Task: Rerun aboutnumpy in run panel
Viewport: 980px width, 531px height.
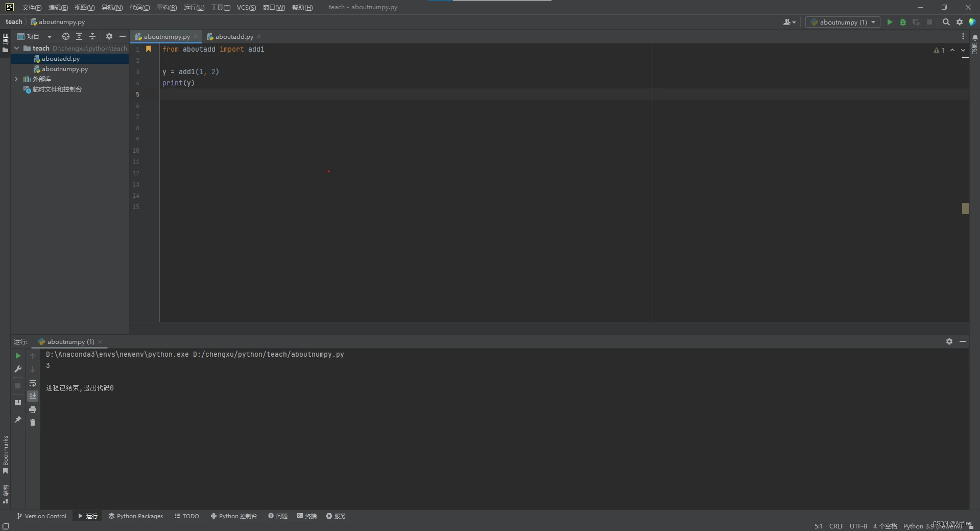Action: click(x=18, y=356)
